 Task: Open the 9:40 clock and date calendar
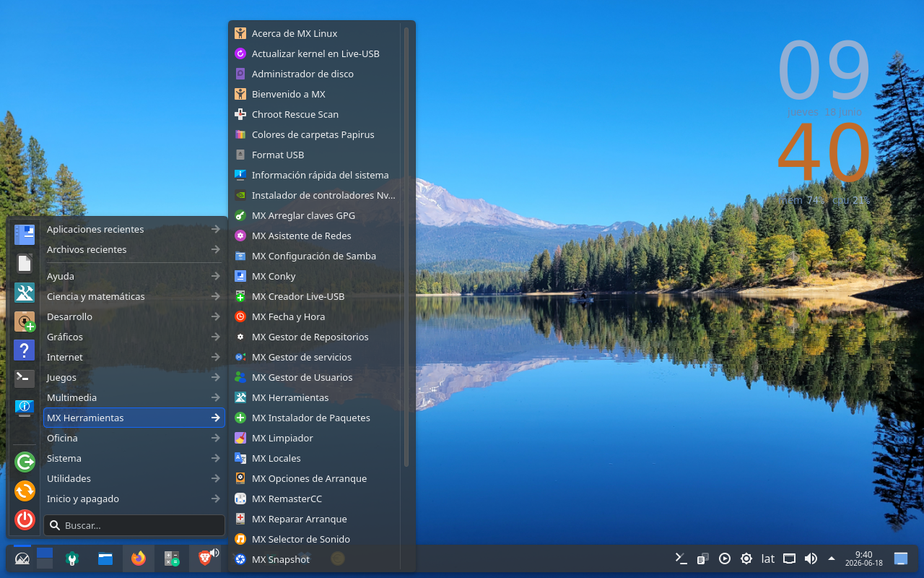click(x=863, y=558)
